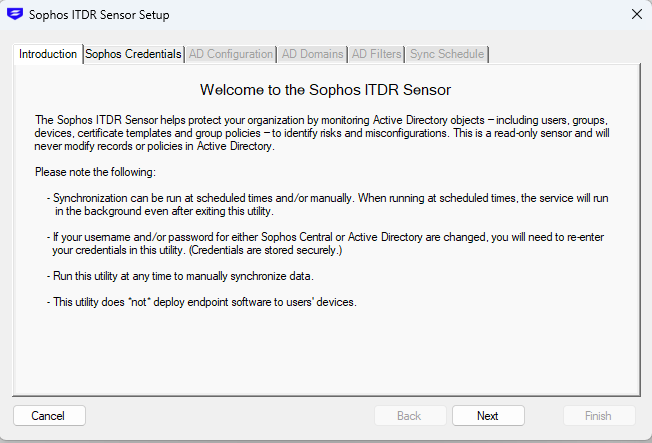This screenshot has height=443, width=652.
Task: Click the Finish button
Action: (599, 416)
